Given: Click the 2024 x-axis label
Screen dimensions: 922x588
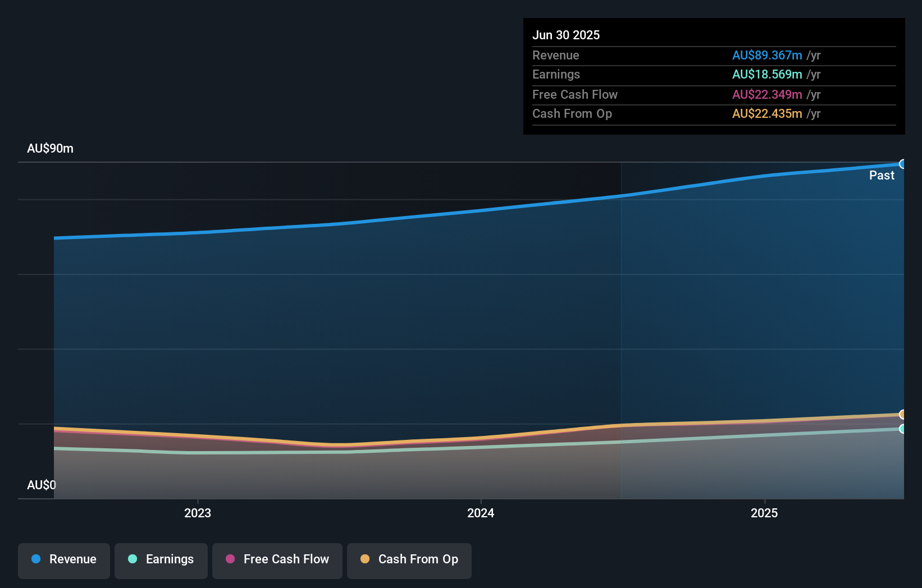Looking at the screenshot, I should (x=481, y=513).
